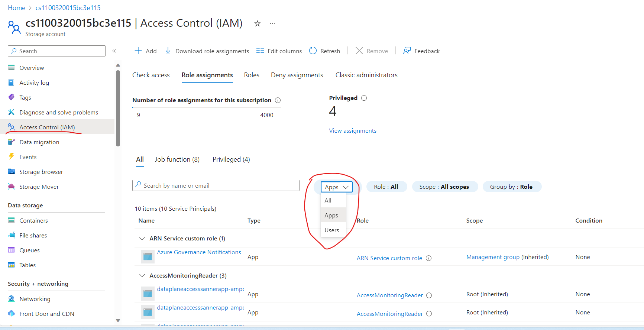Sort by the Type column header

tap(254, 221)
